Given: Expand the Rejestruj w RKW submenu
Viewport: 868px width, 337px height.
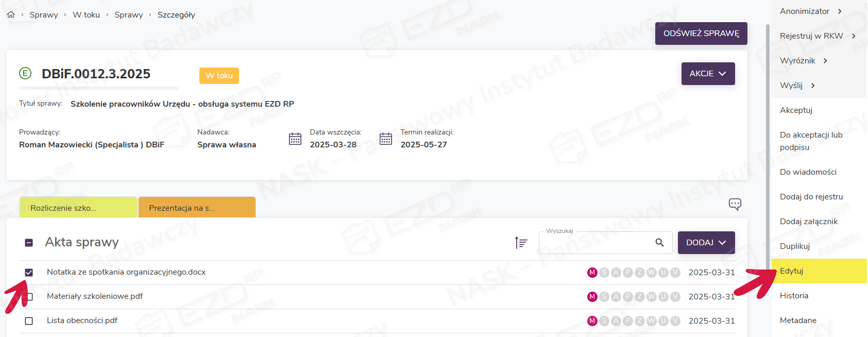Looking at the screenshot, I should click(818, 36).
